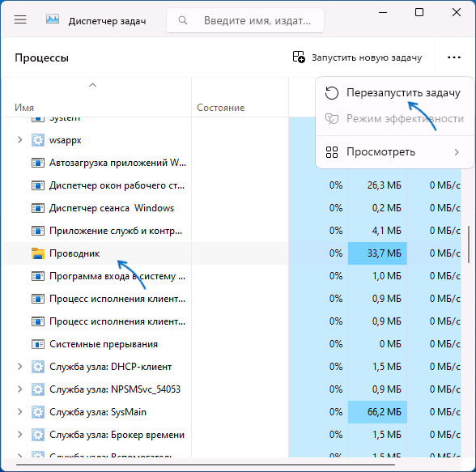Click the sort direction chevron above Имя
Image resolution: width=476 pixels, height=472 pixels.
92,85
